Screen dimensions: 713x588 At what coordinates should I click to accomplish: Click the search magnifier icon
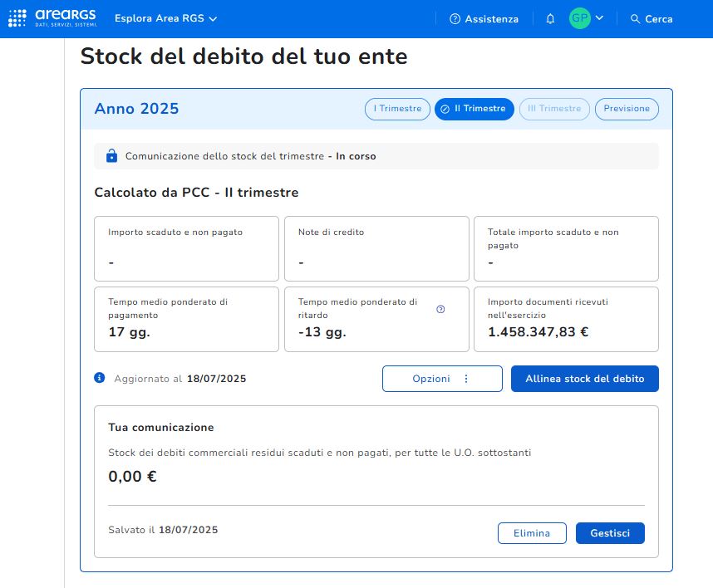click(636, 19)
